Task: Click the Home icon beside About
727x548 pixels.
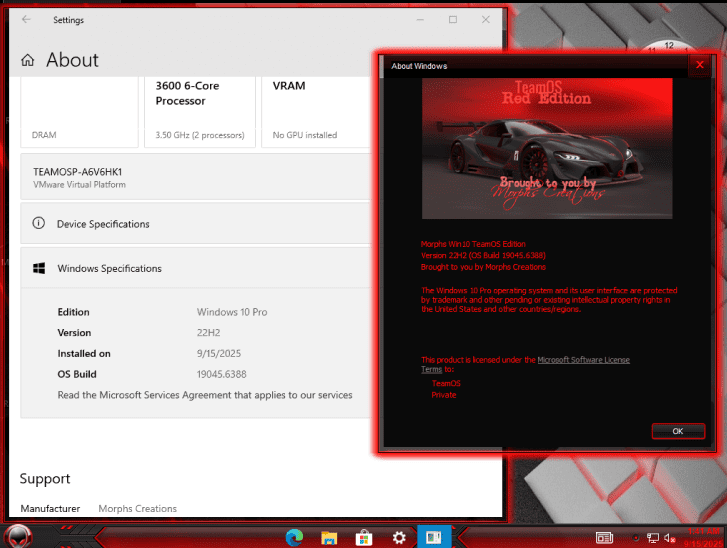Action: tap(28, 60)
